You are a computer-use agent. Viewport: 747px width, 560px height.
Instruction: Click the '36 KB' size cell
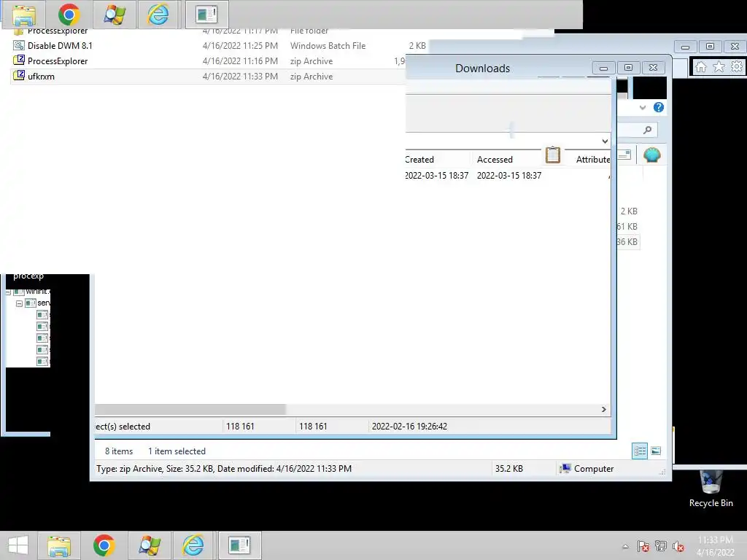tap(627, 242)
